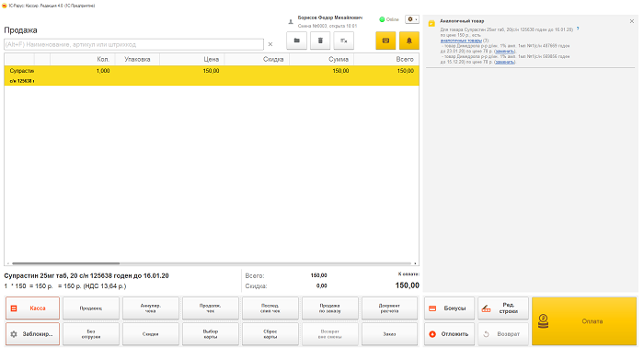The width and height of the screenshot is (644, 349).
Task: Click the Продолж. чек button
Action: coord(211,308)
